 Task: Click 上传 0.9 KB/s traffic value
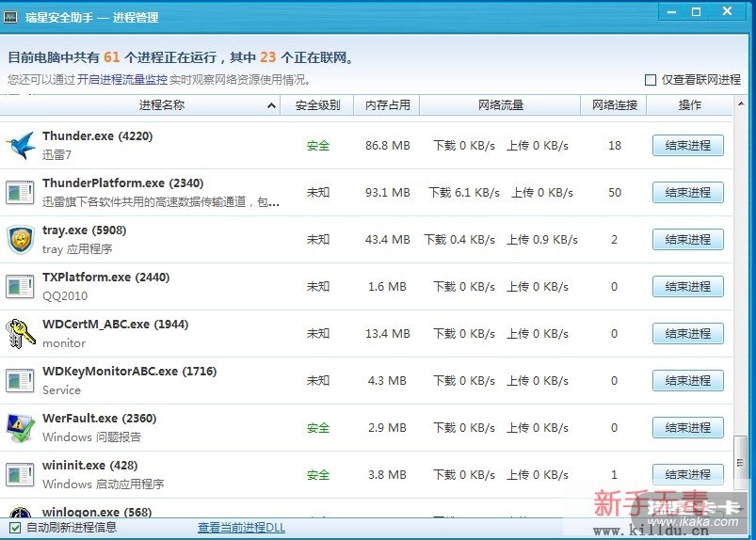(x=542, y=239)
